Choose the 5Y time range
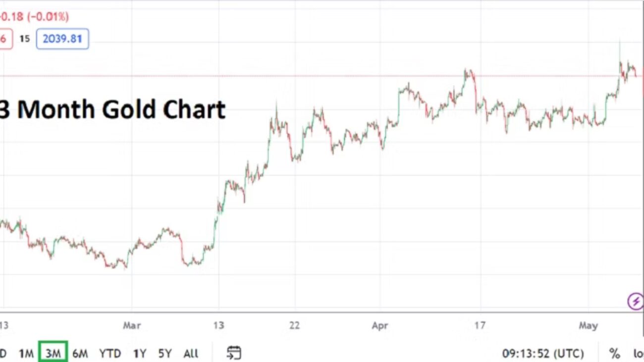This screenshot has height=362, width=644. (165, 354)
